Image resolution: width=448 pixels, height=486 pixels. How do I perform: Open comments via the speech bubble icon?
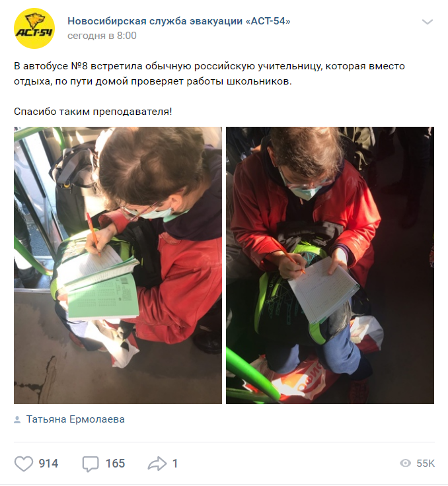pos(91,464)
